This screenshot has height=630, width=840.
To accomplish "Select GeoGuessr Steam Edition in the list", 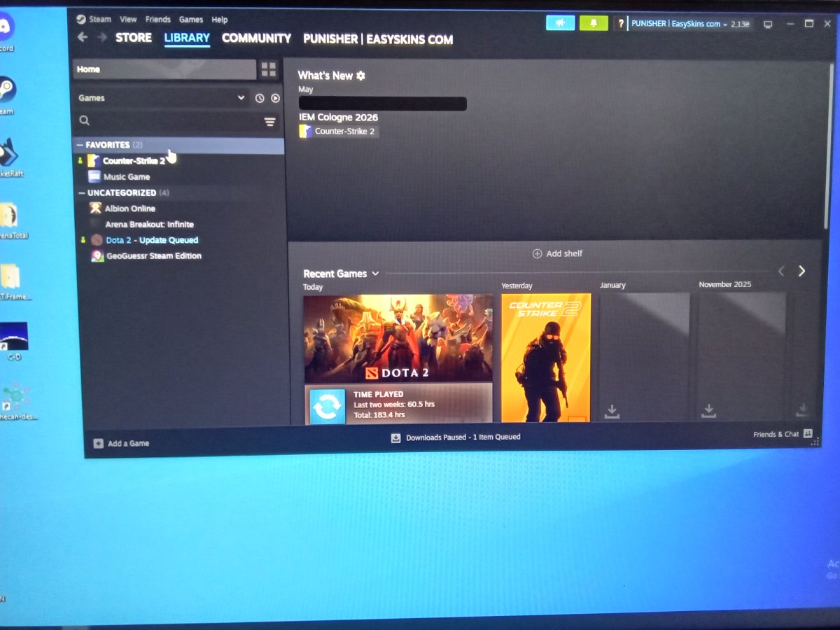I will [154, 256].
